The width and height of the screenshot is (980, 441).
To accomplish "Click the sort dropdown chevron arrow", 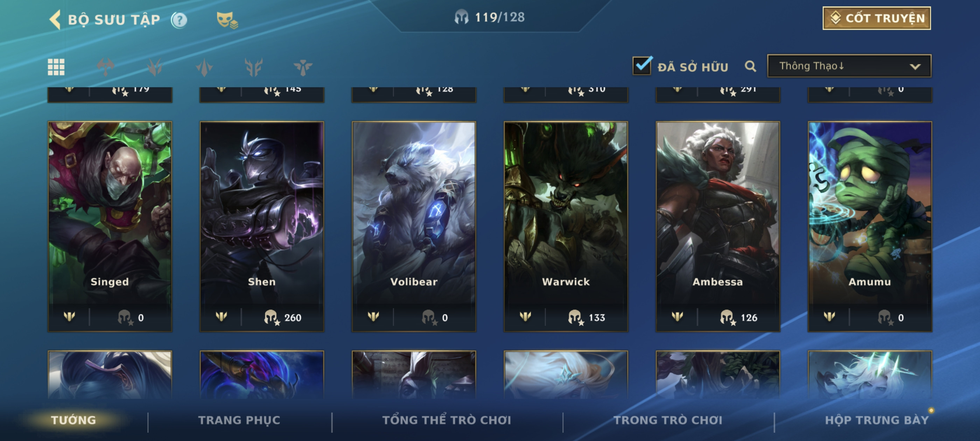I will tap(915, 66).
